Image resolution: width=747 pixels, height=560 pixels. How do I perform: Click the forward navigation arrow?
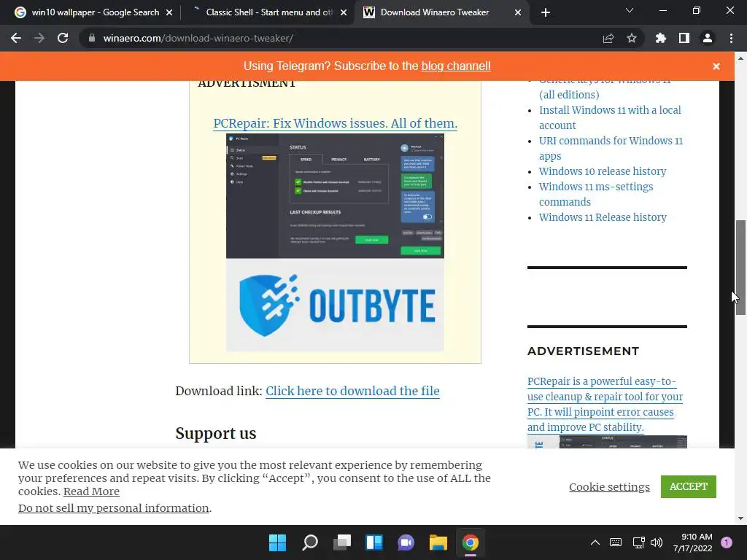coord(39,38)
